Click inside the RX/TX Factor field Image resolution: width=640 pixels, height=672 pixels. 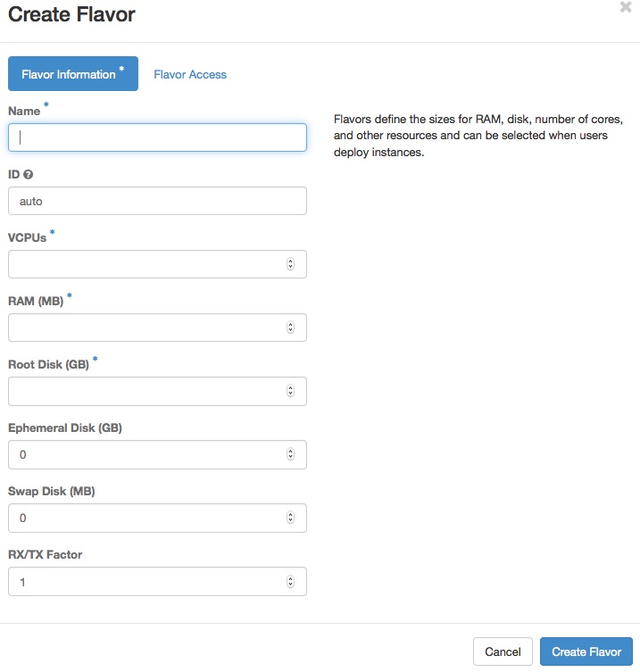point(143,581)
